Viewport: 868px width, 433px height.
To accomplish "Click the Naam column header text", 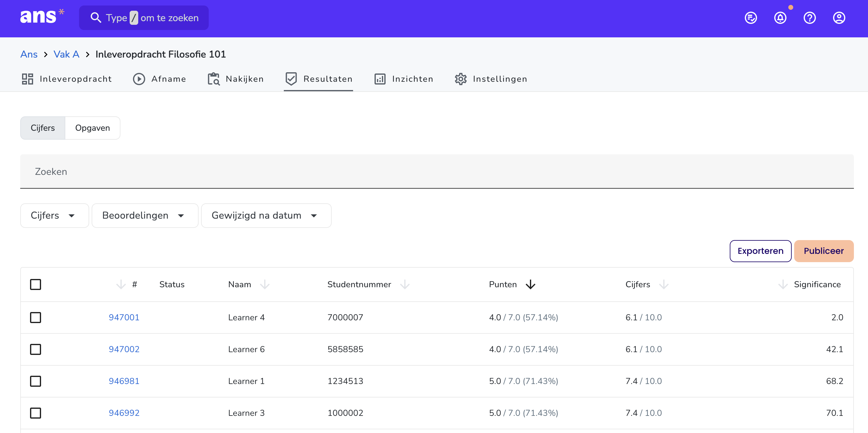I will [240, 284].
